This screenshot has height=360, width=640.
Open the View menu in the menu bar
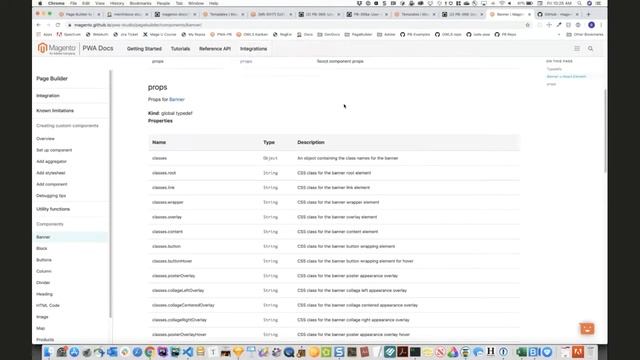tap(100, 3)
